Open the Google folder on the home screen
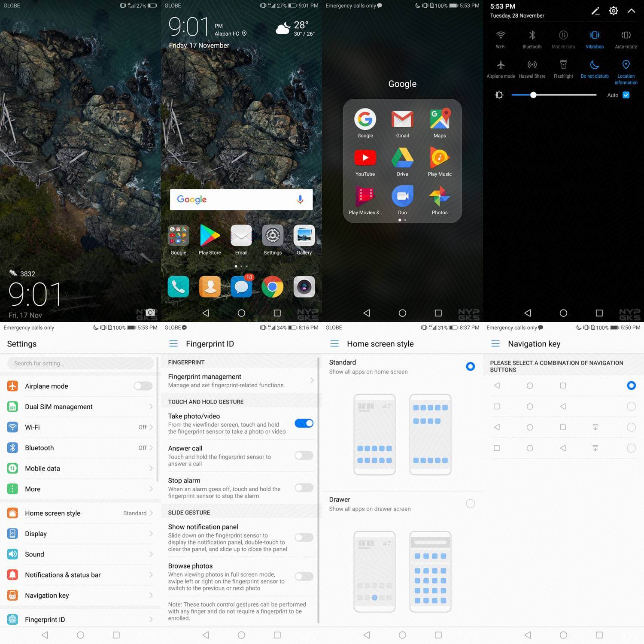Screen dimensions: 644x644 pyautogui.click(x=179, y=236)
